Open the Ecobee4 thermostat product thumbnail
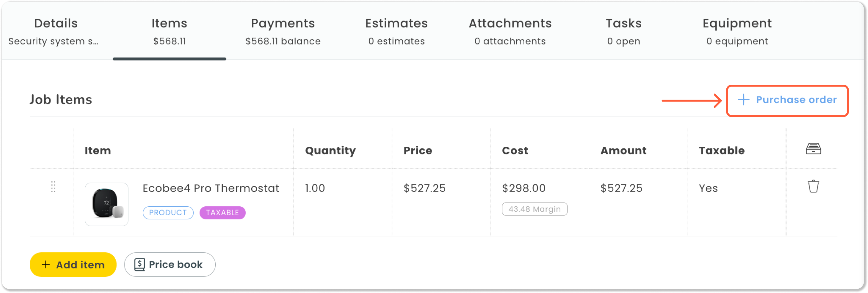 pos(106,204)
